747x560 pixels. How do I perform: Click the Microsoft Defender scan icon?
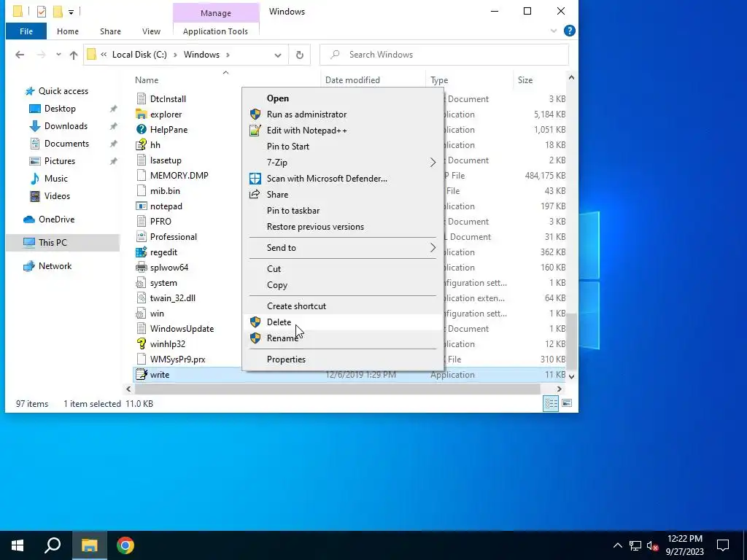[x=255, y=179]
